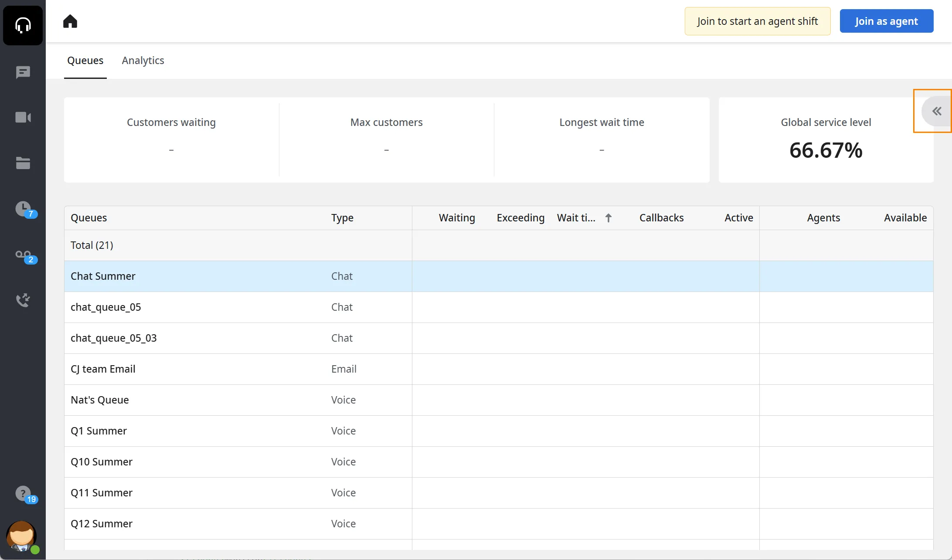
Task: Open the help icon with badge 19
Action: [25, 495]
